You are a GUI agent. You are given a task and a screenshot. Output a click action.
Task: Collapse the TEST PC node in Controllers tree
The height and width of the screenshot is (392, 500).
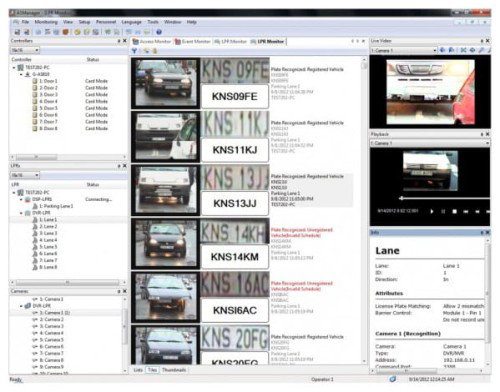pos(14,67)
